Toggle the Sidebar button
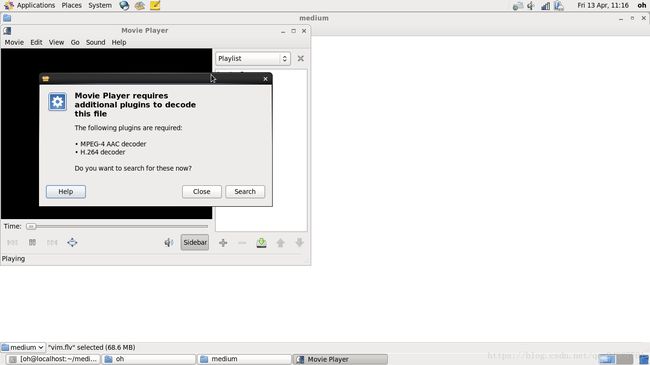Viewport: 650px width, 365px height. point(195,243)
